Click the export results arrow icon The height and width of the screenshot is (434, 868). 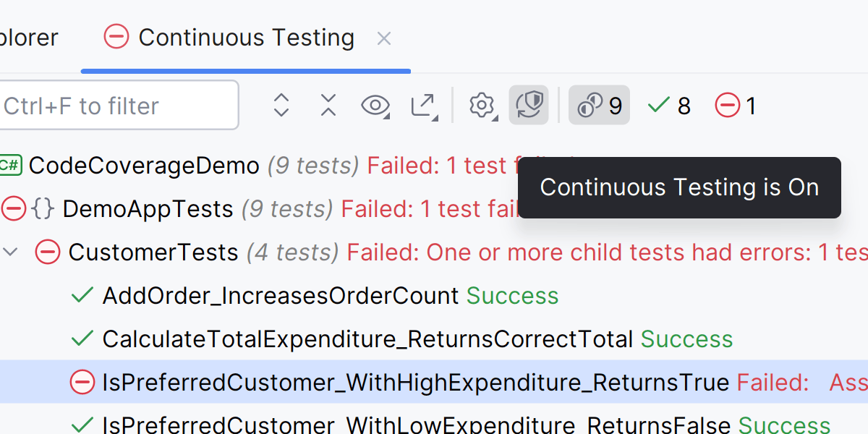tap(423, 106)
